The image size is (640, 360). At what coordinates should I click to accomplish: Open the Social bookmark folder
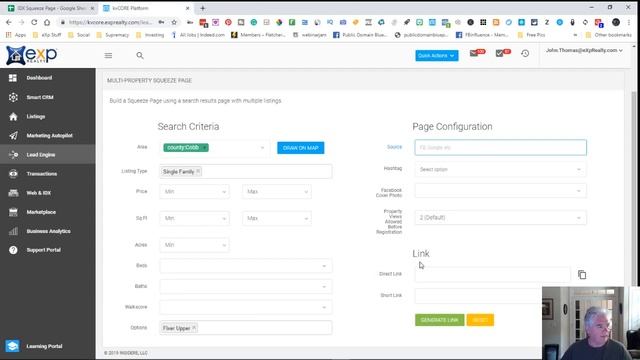(x=79, y=35)
